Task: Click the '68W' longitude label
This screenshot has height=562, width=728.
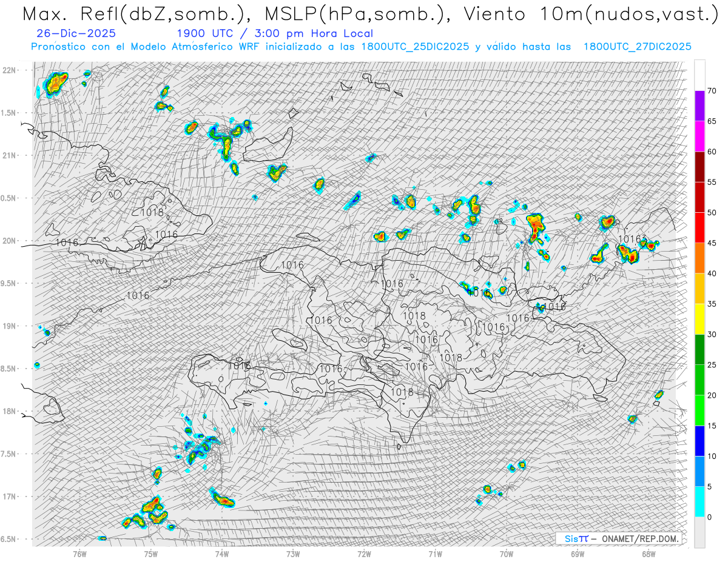Action: (x=649, y=554)
